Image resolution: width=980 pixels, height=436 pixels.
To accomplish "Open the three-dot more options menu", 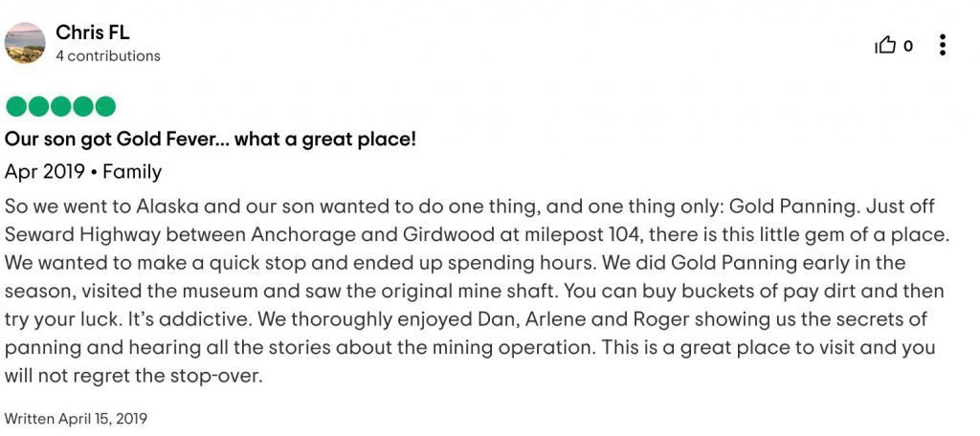I will pos(942,45).
